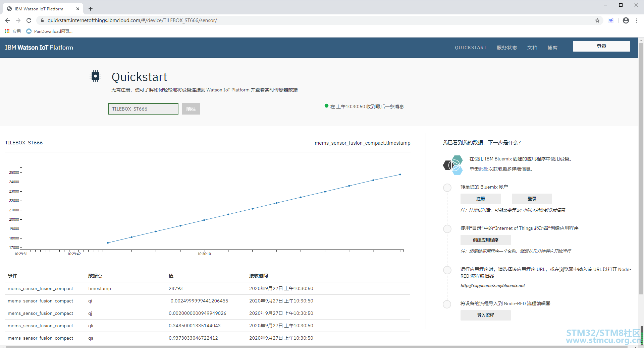The width and height of the screenshot is (644, 348).
Task: Click the step circle beside 转至您的 Bluemix 帐户
Action: point(447,188)
